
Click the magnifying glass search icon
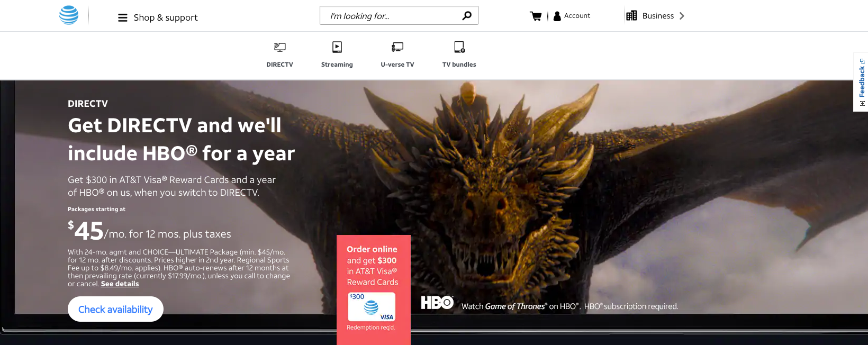(x=466, y=16)
